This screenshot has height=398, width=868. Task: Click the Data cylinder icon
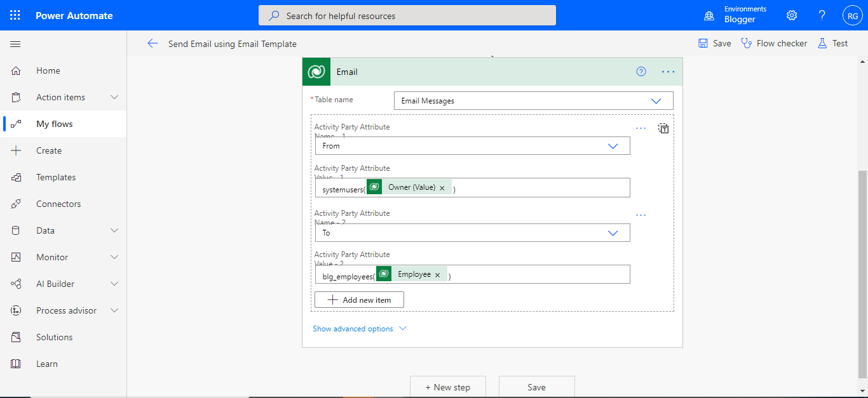(x=16, y=230)
